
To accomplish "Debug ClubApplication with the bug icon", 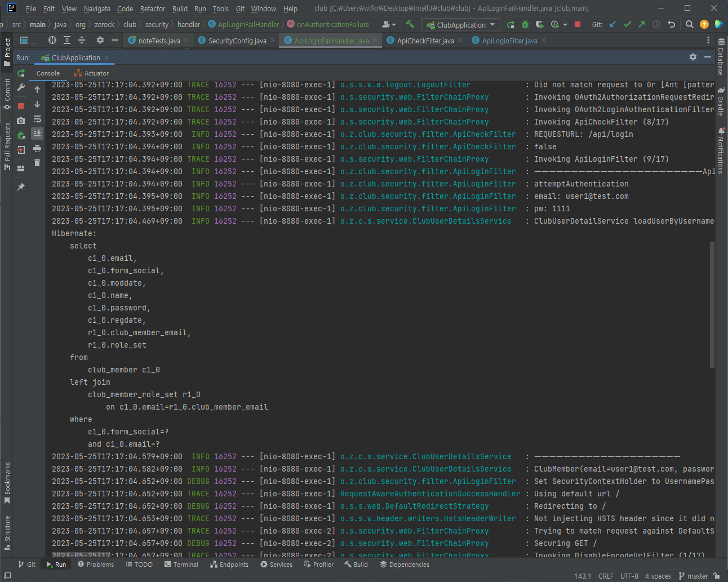I will click(x=525, y=24).
